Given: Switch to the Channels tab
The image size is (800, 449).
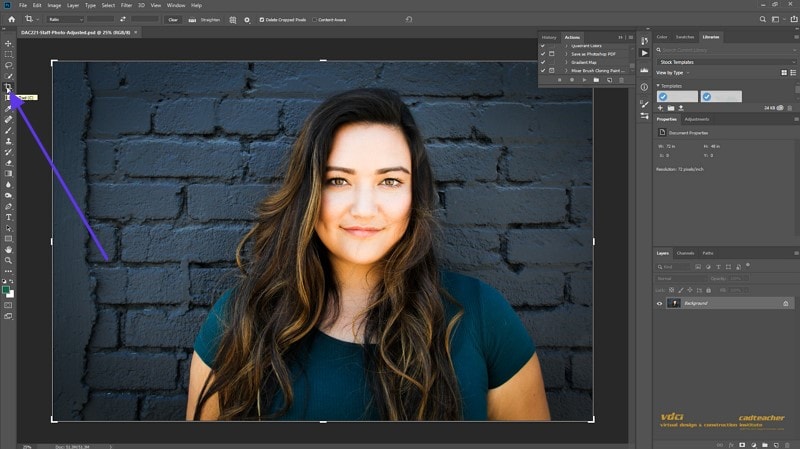Looking at the screenshot, I should point(685,253).
